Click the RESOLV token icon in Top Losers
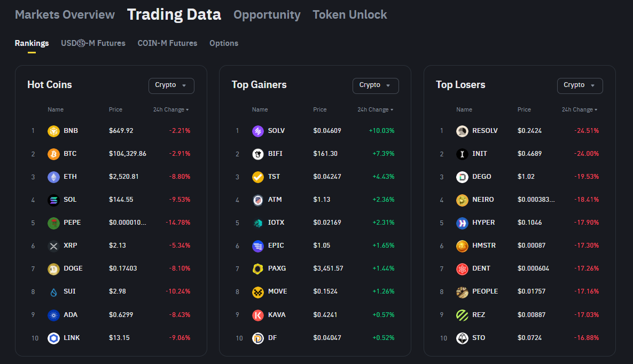Viewport: 633px width, 364px height. (462, 131)
